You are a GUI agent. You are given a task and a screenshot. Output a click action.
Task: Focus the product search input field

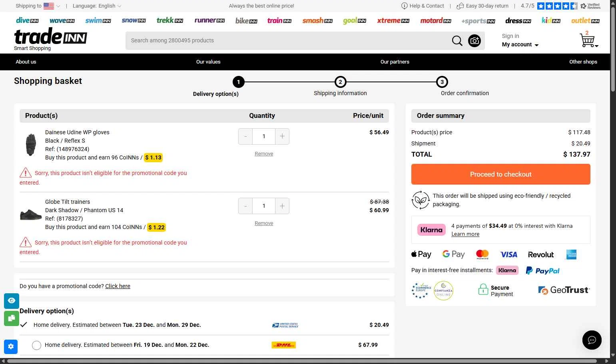click(x=287, y=40)
